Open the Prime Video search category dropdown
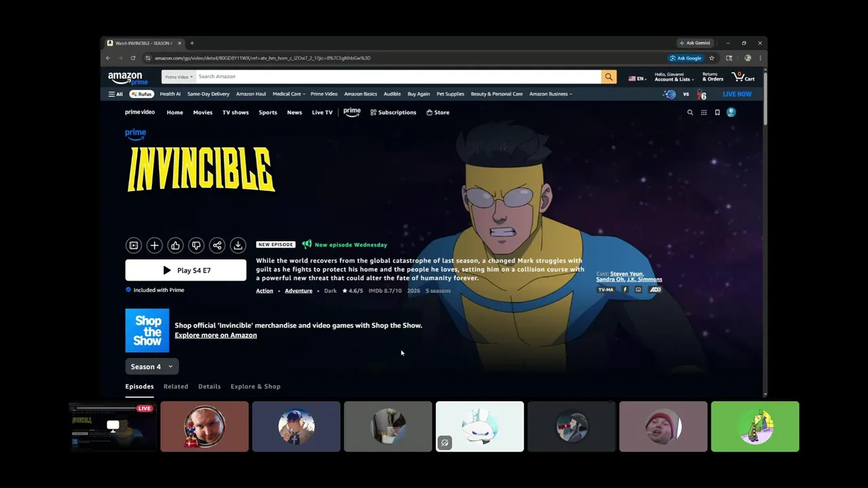 click(x=178, y=77)
